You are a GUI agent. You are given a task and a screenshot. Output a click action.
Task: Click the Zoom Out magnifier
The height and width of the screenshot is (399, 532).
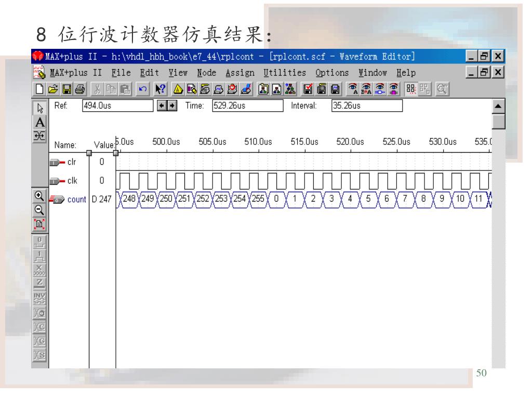[39, 210]
